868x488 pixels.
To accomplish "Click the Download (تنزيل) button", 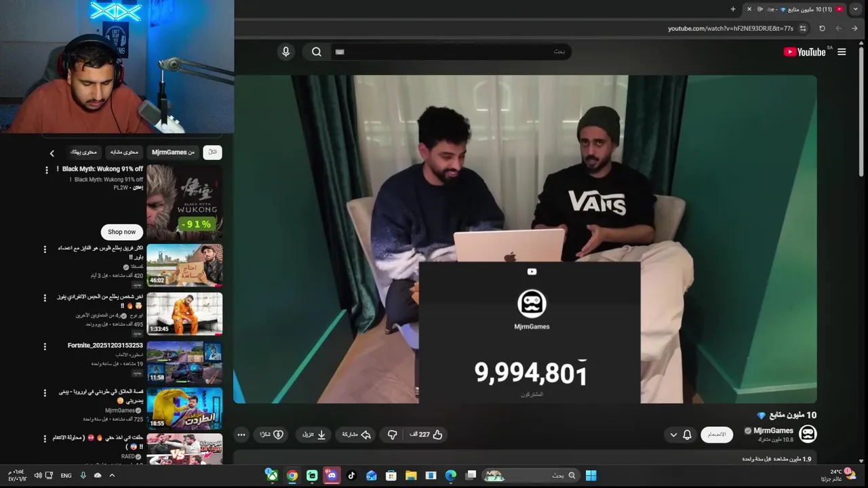I will pyautogui.click(x=315, y=434).
